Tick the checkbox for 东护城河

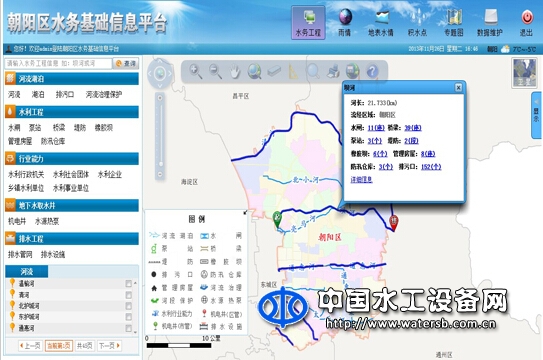[128, 317]
